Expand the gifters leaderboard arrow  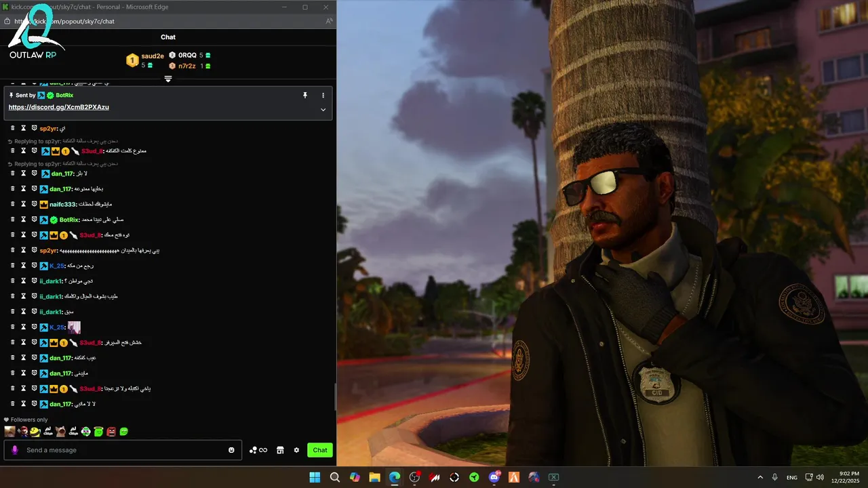point(168,79)
